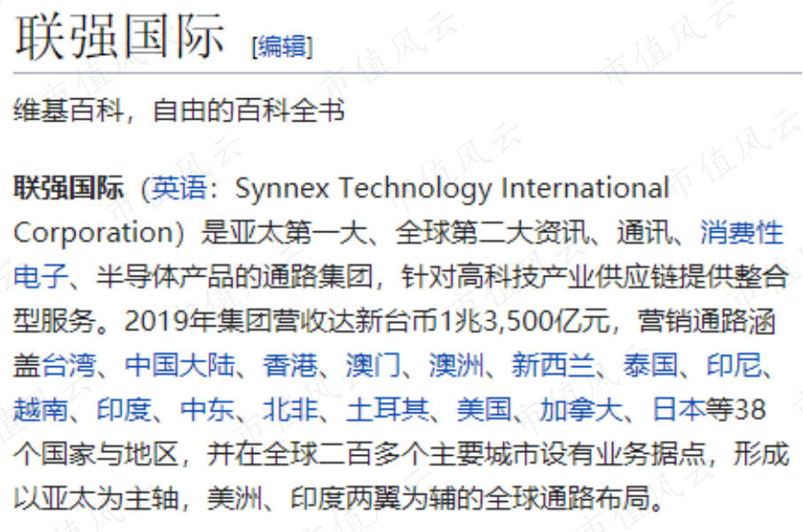This screenshot has width=803, height=532.
Task: Follow the 澳洲 link
Action: pos(456,365)
